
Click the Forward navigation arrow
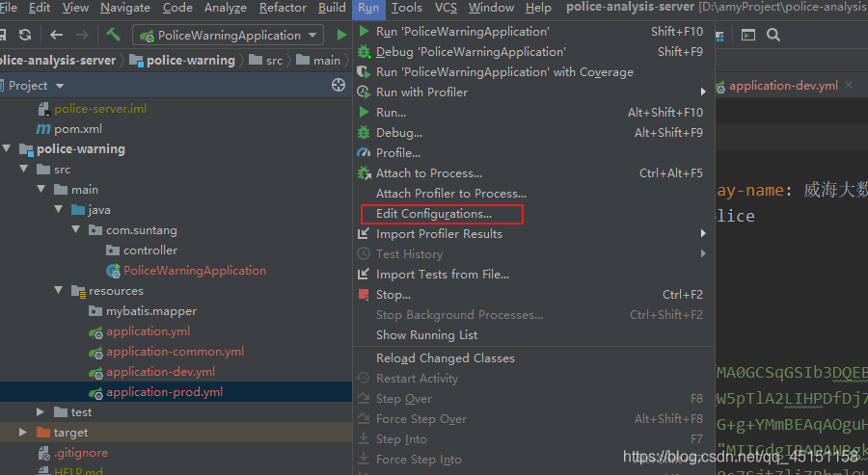[x=82, y=35]
